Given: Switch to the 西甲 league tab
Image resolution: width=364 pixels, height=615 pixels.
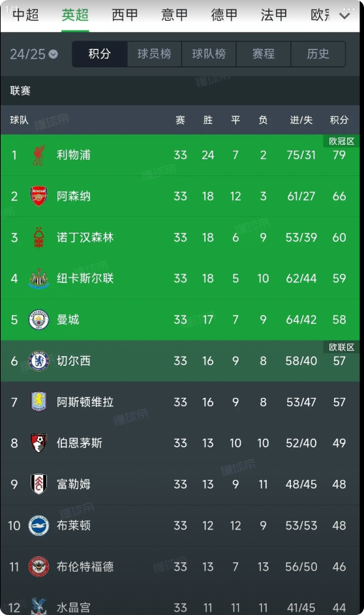Looking at the screenshot, I should pos(125,15).
